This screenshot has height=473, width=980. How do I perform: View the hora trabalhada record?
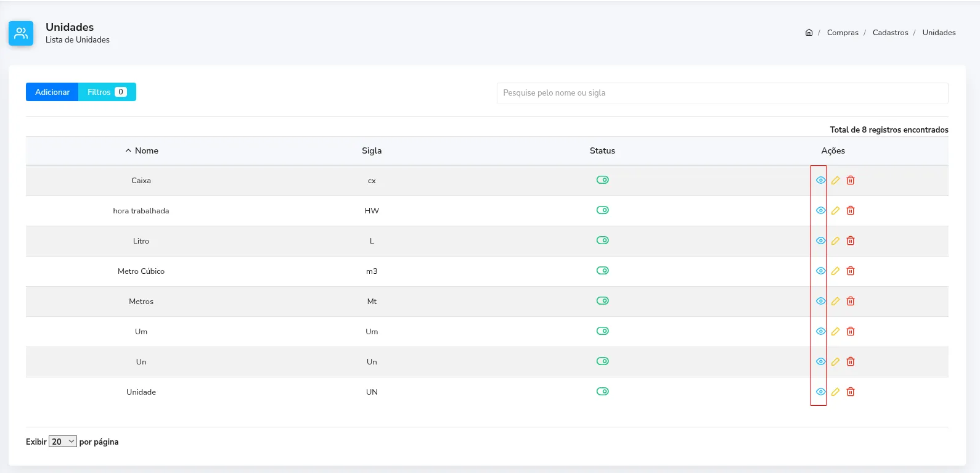click(x=820, y=210)
